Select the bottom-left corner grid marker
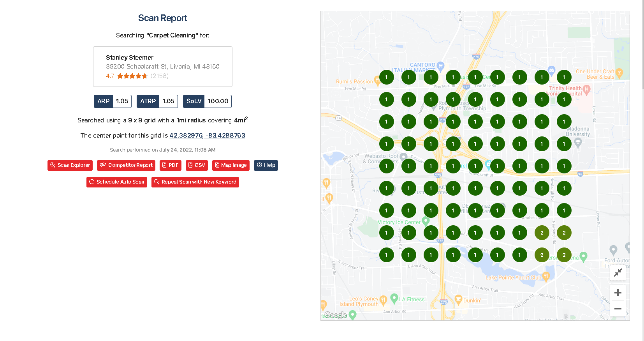644x341 pixels. tap(386, 255)
